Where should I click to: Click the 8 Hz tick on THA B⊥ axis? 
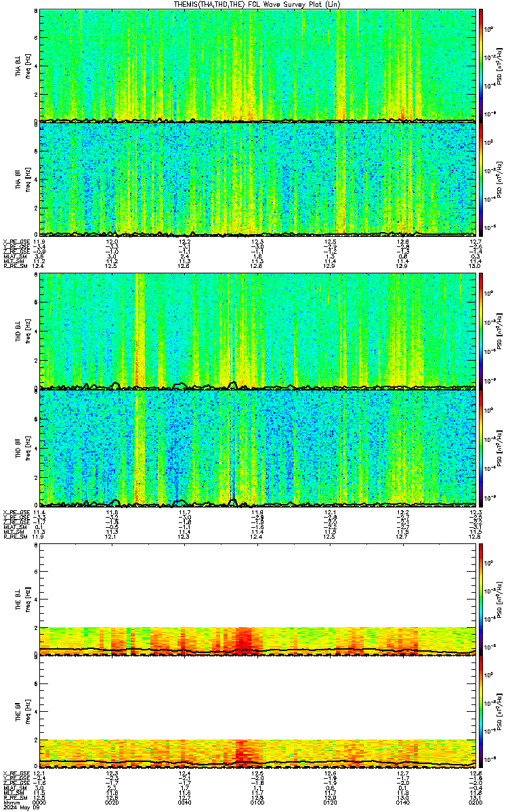pyautogui.click(x=35, y=12)
